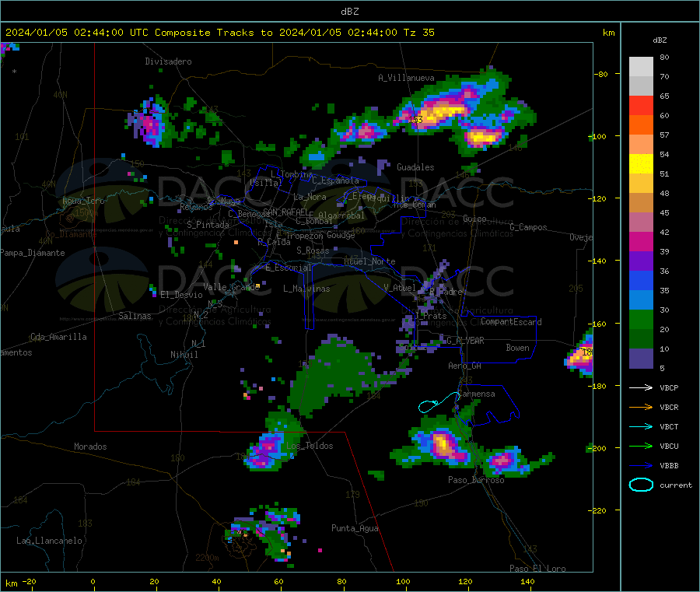Pick the yellow swatch between 54 and 51
The height and width of the screenshot is (592, 700).
641,164
